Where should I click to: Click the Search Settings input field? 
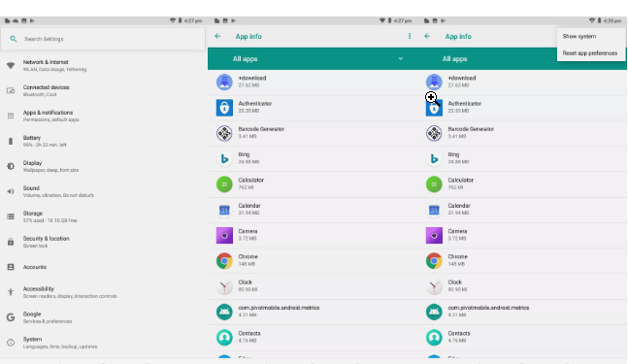[103, 39]
